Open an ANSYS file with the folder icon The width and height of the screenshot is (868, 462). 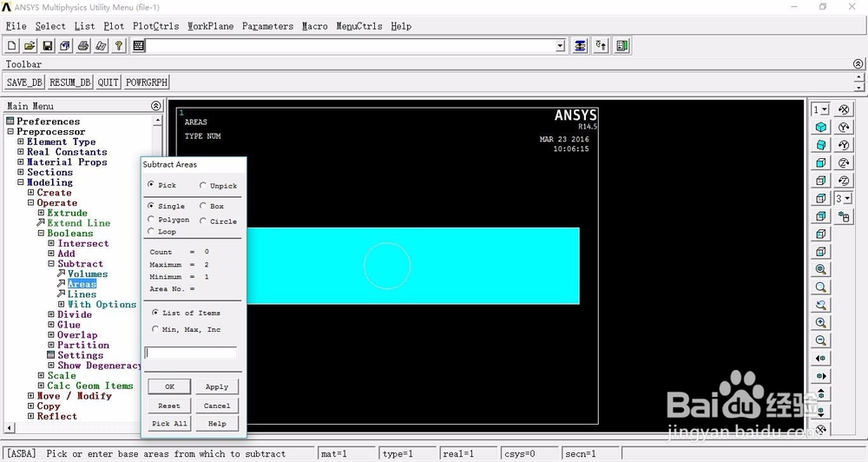coord(30,46)
